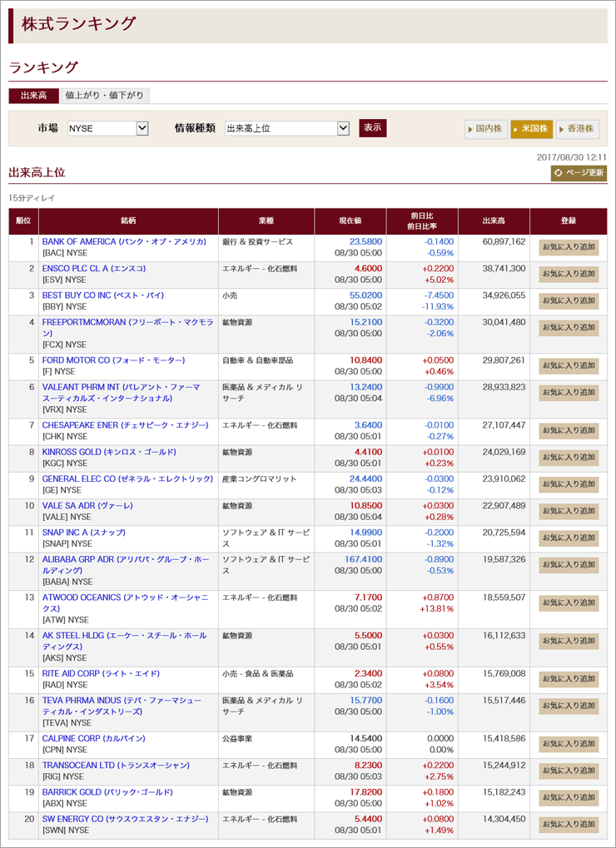The width and height of the screenshot is (616, 848).
Task: Add CHESAPEAKE ENER to favorites
Action: [x=569, y=431]
